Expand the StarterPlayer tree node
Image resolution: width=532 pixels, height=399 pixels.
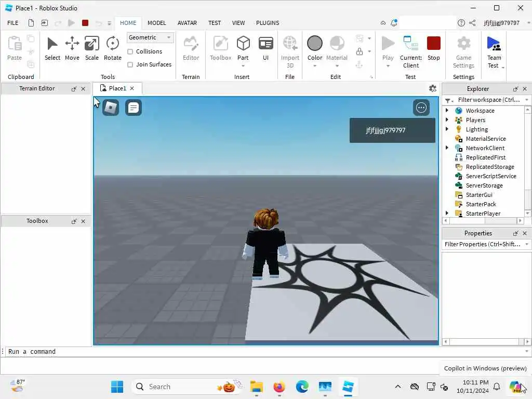447,213
